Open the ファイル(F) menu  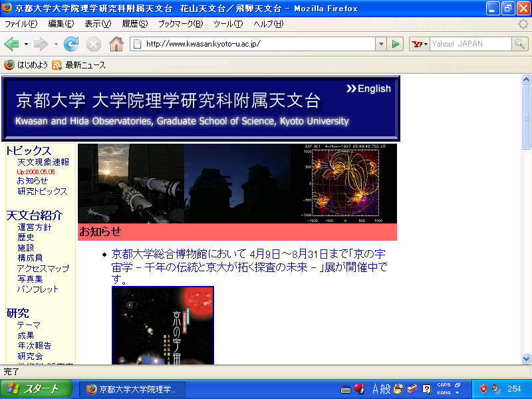(x=21, y=24)
